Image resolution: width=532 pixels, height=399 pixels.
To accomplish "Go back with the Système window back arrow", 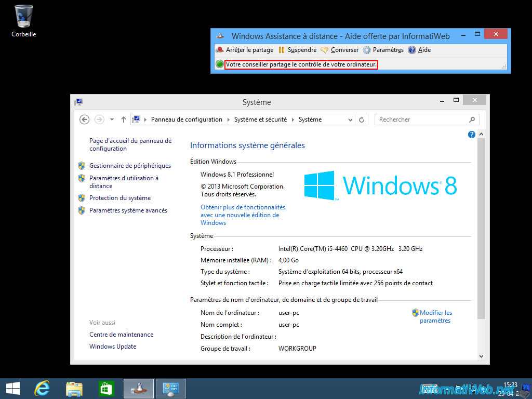I will tap(85, 119).
